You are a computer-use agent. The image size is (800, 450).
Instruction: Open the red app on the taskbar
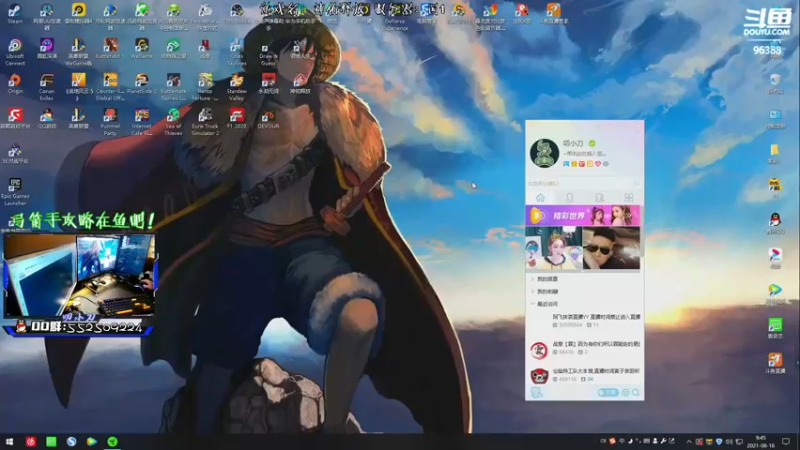31,441
